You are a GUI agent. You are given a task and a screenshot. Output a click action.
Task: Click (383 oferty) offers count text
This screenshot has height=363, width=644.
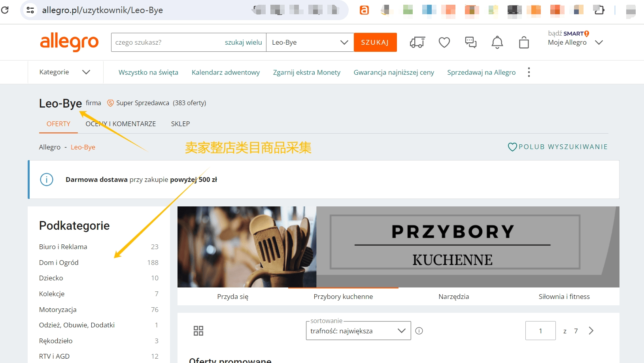click(x=189, y=103)
